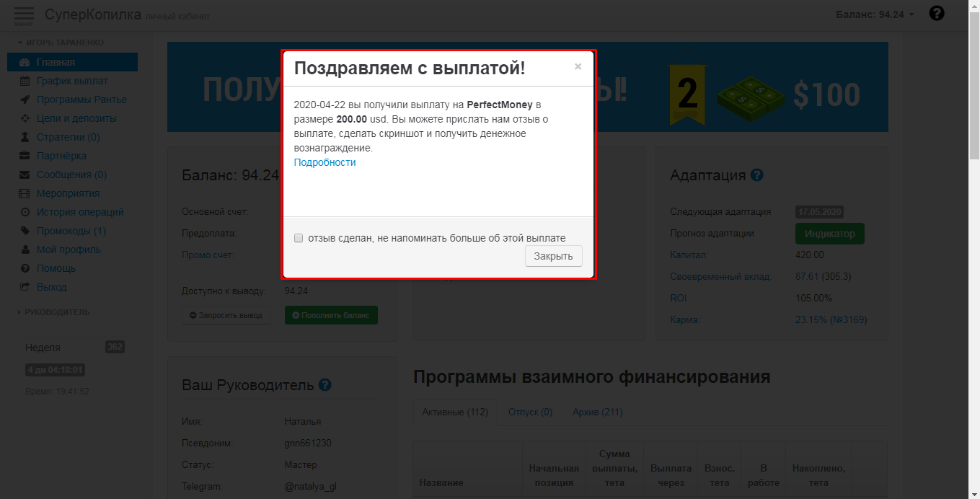Switch to the Отпуск (0) tab
Viewport: 980px width, 499px height.
530,412
